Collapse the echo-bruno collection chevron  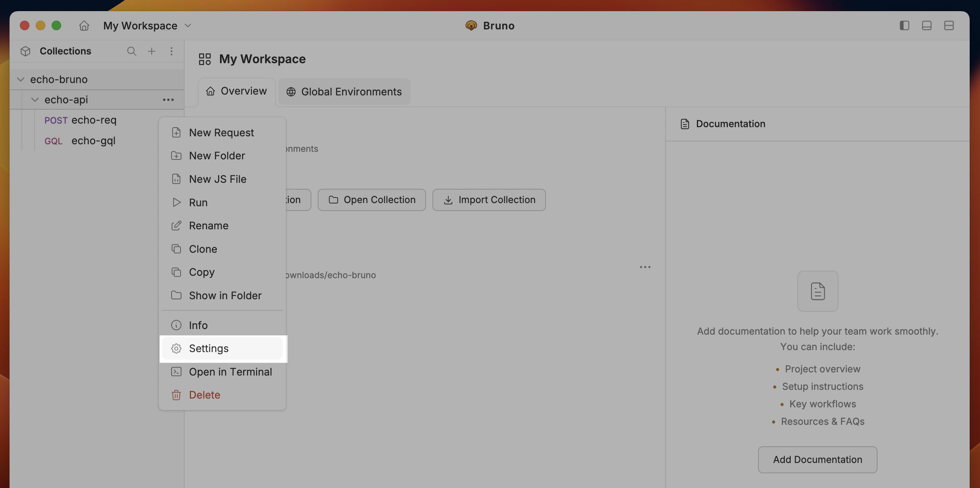[x=21, y=79]
